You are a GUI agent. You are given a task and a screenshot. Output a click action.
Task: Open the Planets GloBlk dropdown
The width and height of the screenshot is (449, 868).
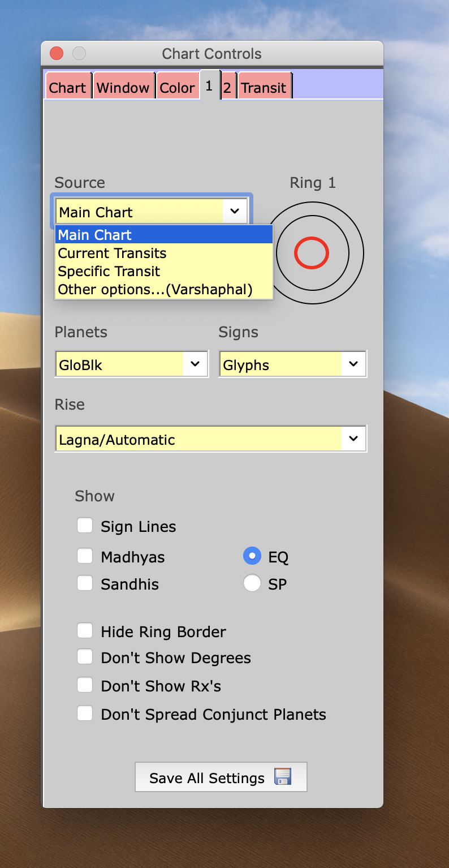click(132, 364)
